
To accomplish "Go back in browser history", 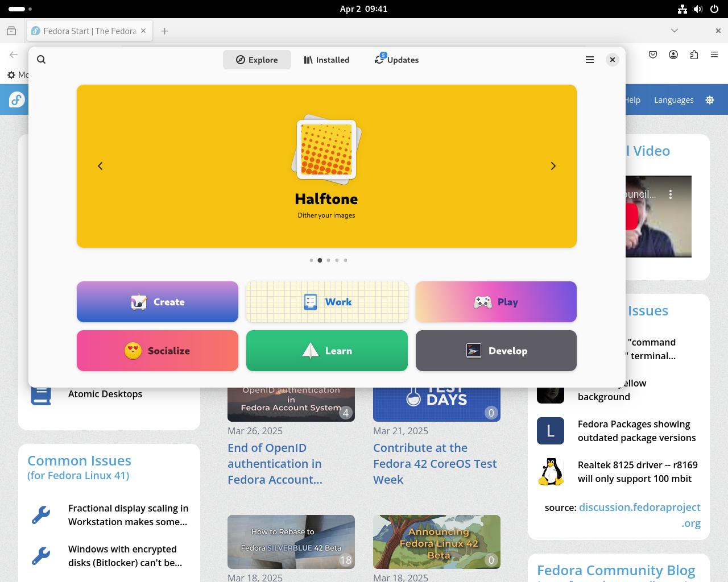I will point(14,55).
